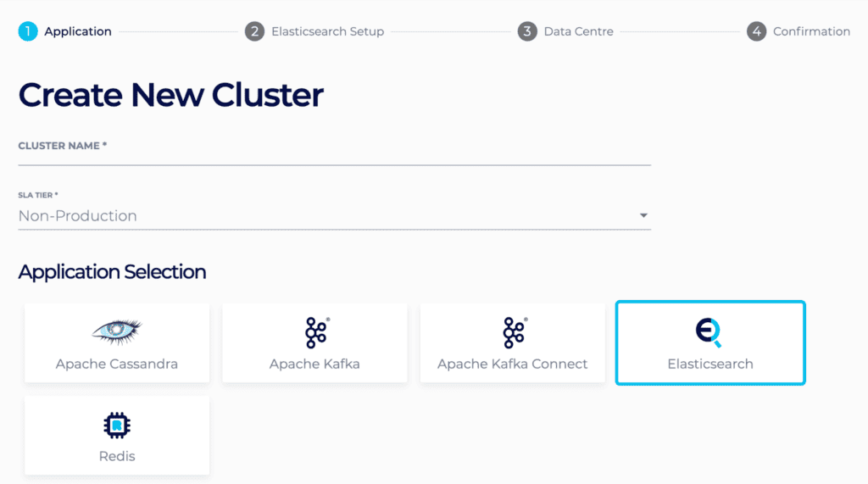Click step 3 number circle
This screenshot has height=484, width=868.
click(527, 31)
